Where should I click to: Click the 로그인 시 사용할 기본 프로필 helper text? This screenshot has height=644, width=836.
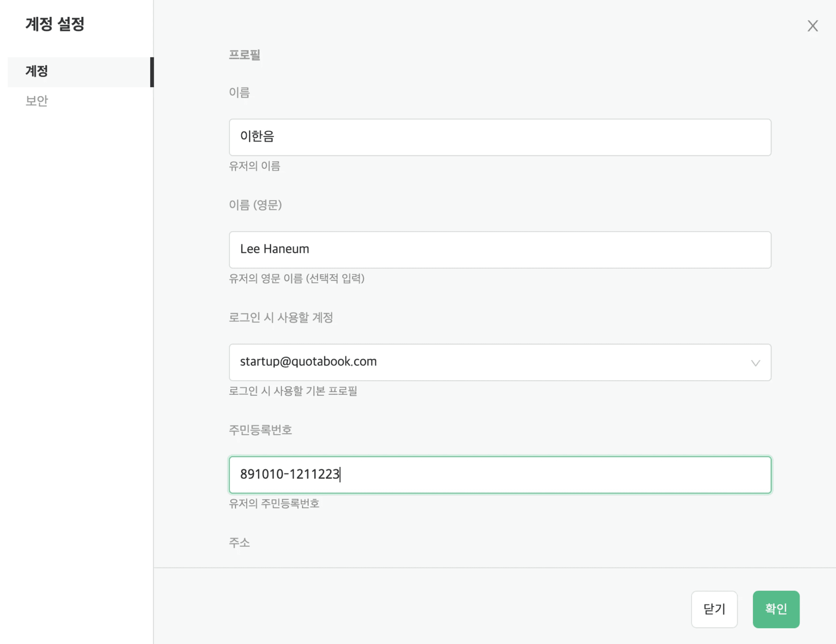point(294,391)
